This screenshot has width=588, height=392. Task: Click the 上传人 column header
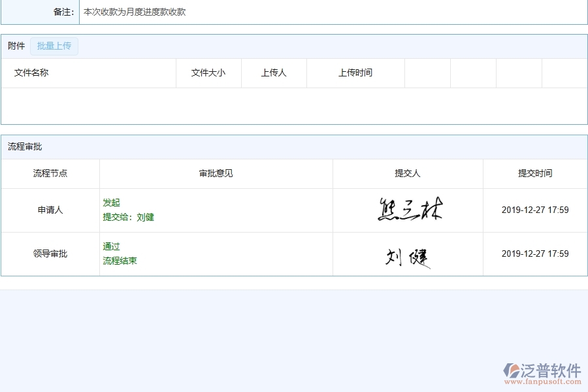click(x=274, y=73)
